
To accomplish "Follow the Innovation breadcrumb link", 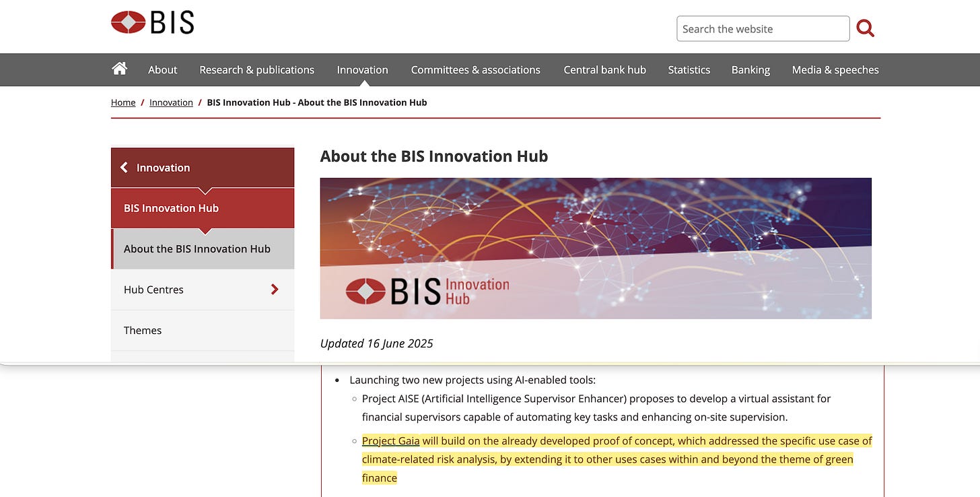I will click(x=171, y=102).
